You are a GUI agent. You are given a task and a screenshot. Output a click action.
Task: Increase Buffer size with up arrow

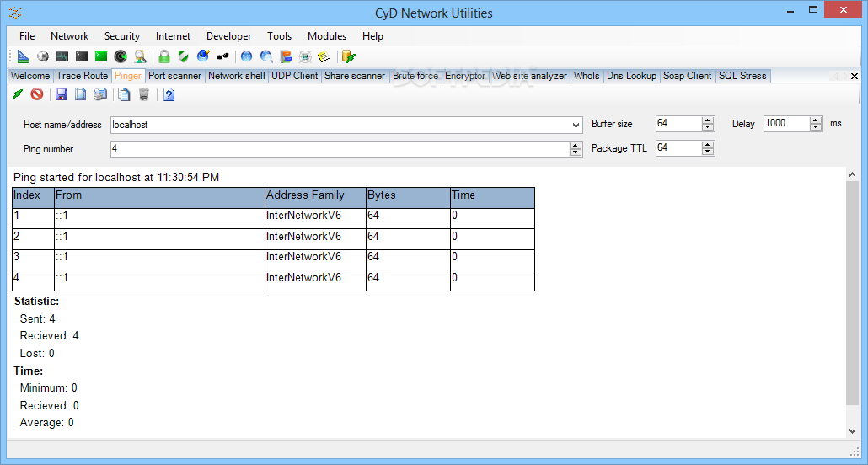click(x=708, y=120)
